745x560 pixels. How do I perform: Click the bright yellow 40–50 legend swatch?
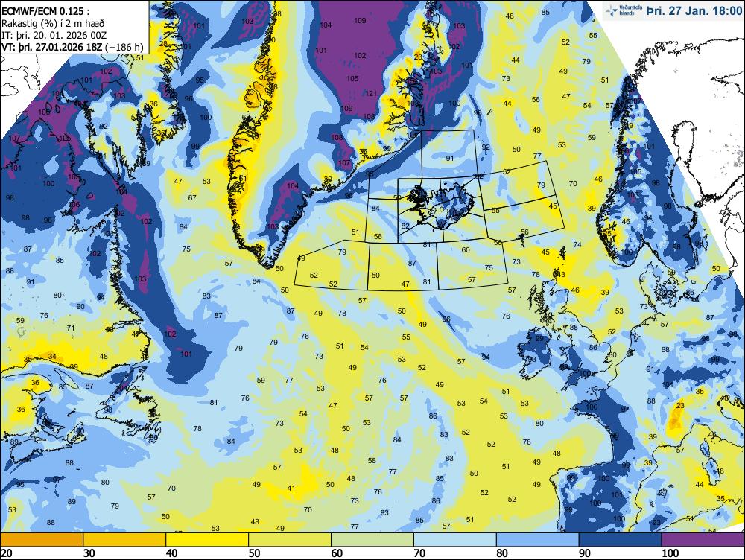[207, 540]
